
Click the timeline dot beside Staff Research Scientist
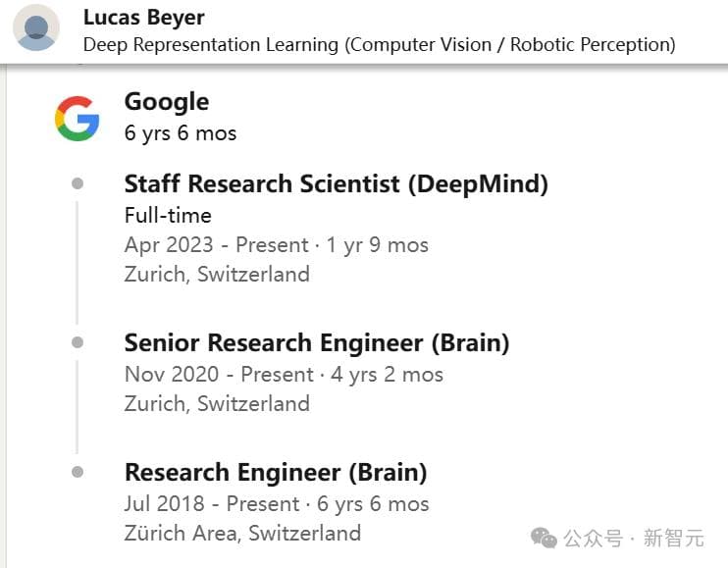(78, 183)
